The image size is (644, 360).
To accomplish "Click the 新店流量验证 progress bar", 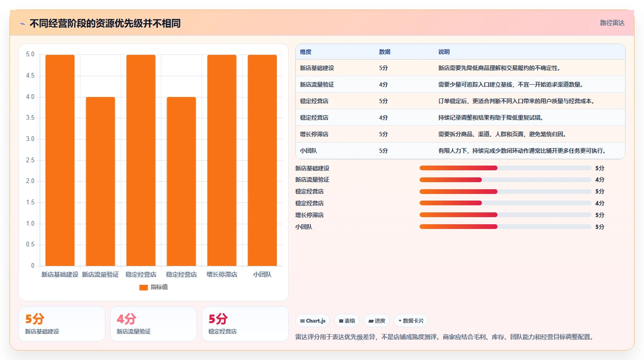I will click(505, 180).
